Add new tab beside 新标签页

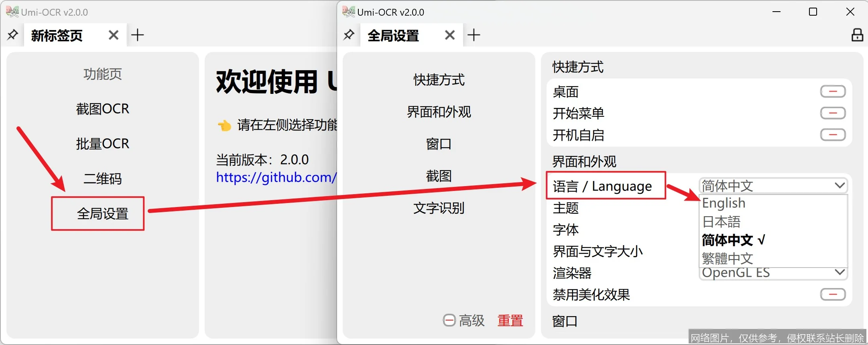point(137,35)
